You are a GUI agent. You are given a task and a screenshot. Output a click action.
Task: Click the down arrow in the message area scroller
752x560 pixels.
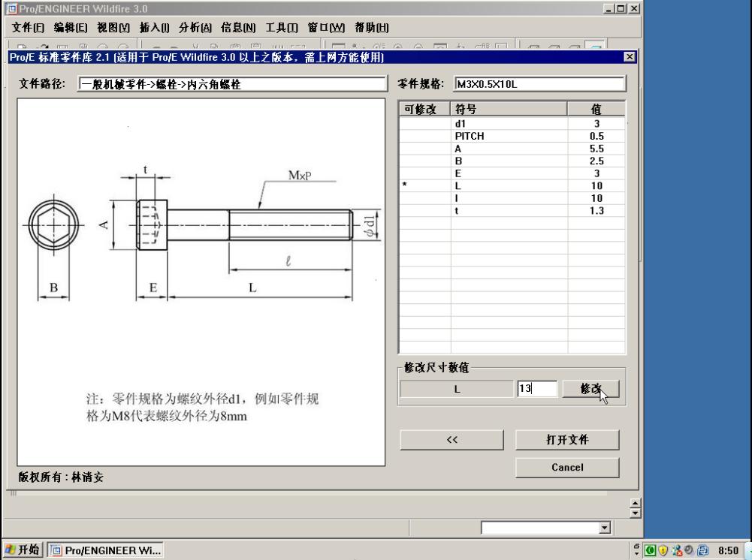[x=635, y=513]
